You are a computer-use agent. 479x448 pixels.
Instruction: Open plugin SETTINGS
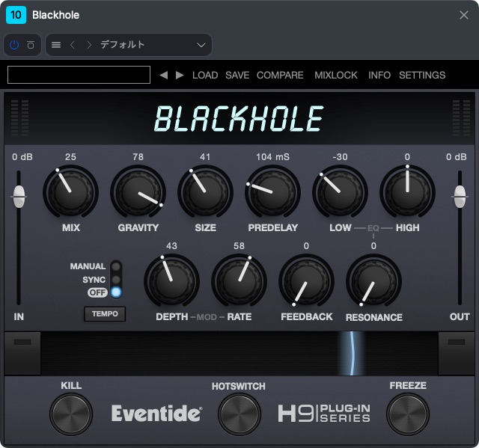[422, 75]
